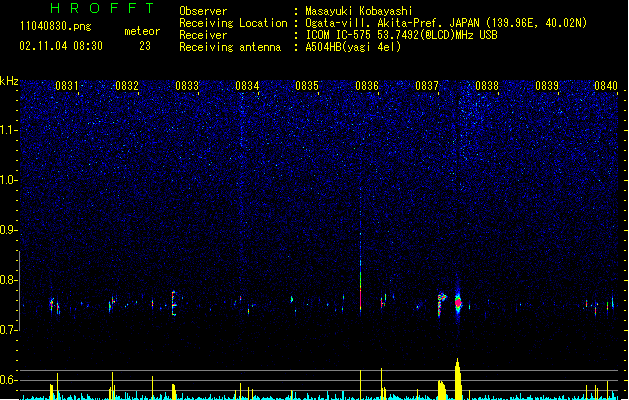Image resolution: width=629 pixels, height=400 pixels.
Task: Click the 0840 time marker
Action: click(x=606, y=86)
